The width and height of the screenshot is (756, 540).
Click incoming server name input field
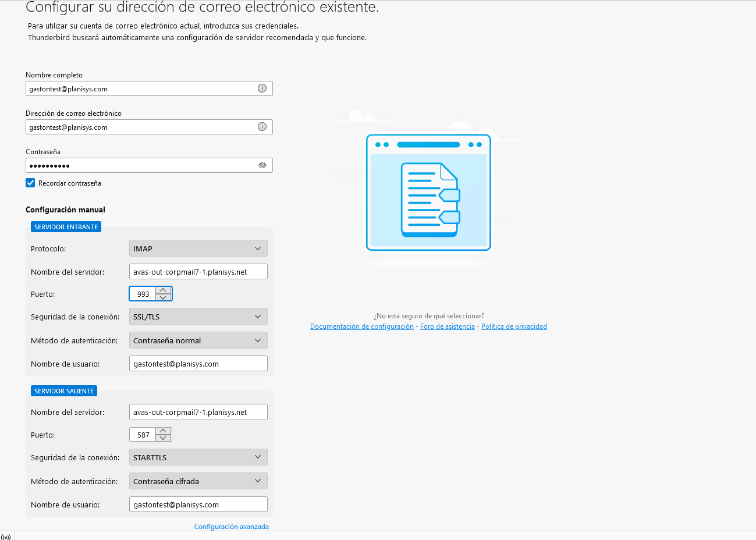coord(198,272)
